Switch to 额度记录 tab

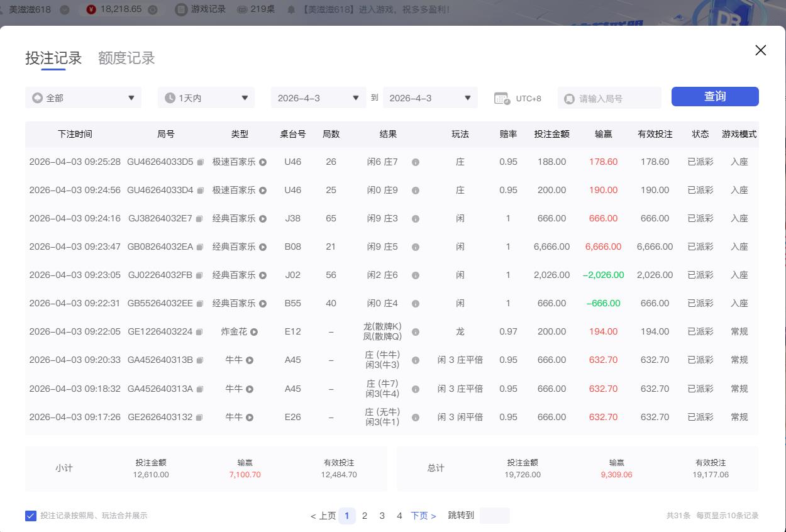point(126,58)
